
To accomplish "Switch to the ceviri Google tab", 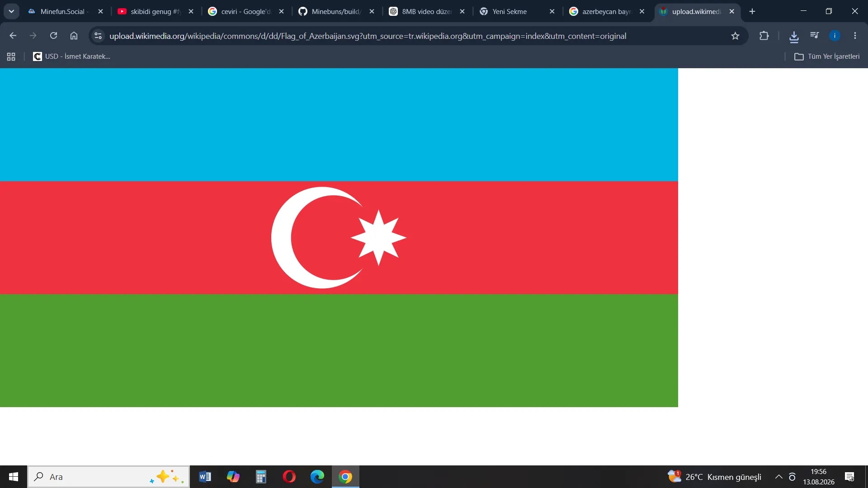I will click(x=246, y=11).
